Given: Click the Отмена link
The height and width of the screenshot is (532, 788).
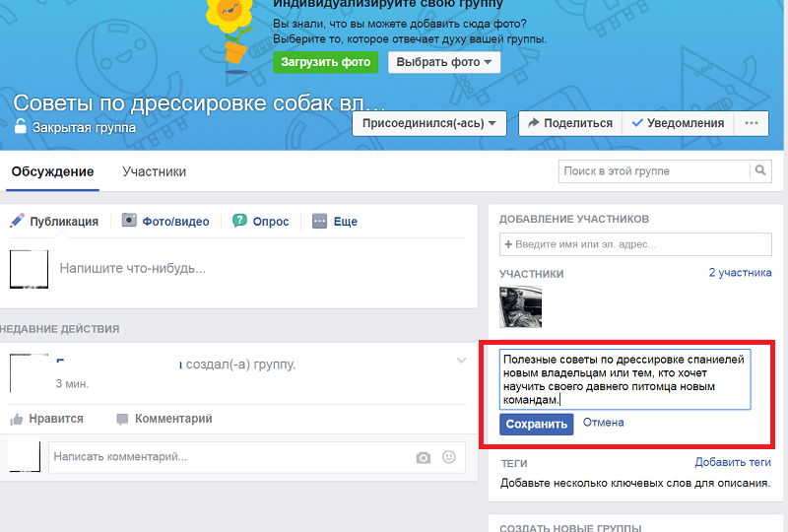Looking at the screenshot, I should 603,423.
